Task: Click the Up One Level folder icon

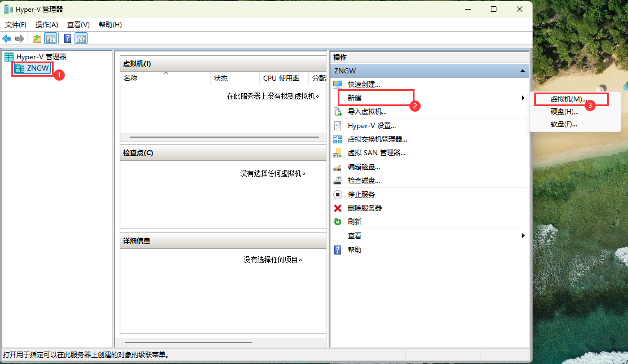Action: click(37, 38)
